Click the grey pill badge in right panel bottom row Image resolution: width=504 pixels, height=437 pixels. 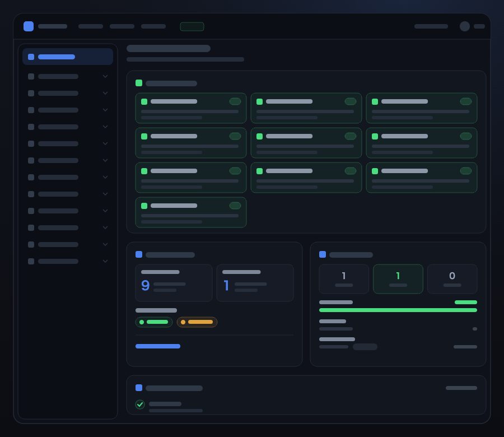[x=365, y=347]
